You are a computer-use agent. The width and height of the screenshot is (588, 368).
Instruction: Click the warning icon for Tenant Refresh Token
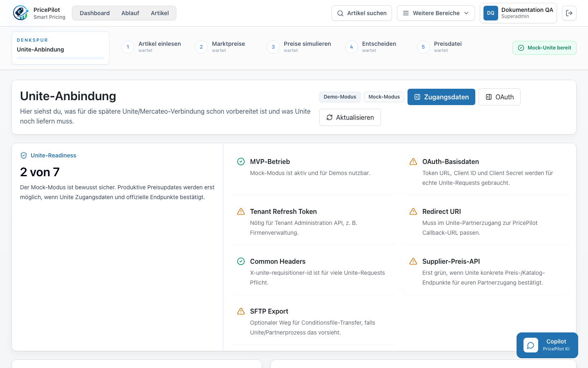pos(241,211)
